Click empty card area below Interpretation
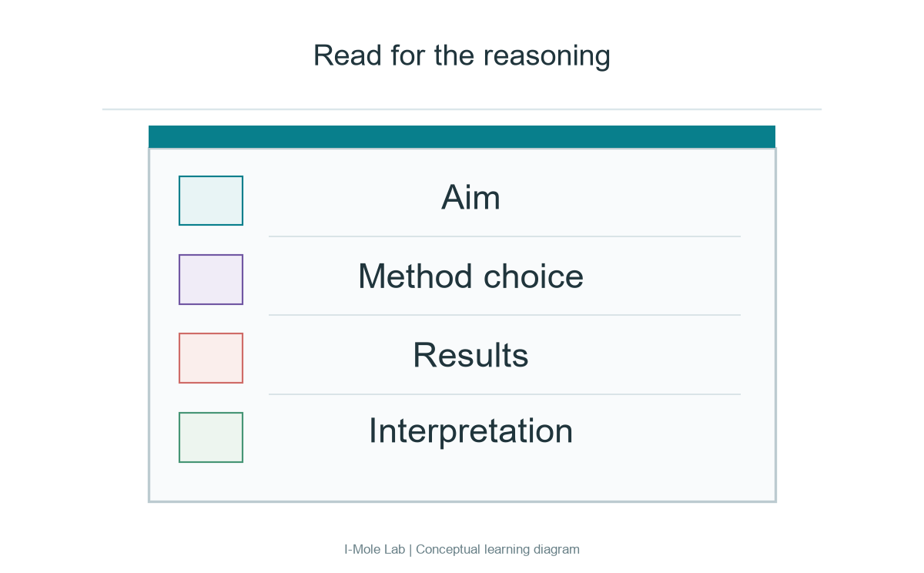 pos(462,481)
